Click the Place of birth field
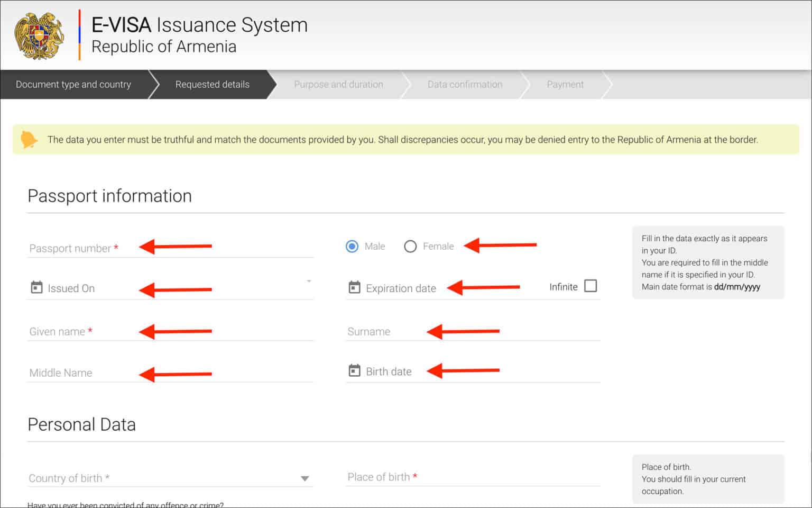Viewport: 812px width, 508px height. pos(473,477)
